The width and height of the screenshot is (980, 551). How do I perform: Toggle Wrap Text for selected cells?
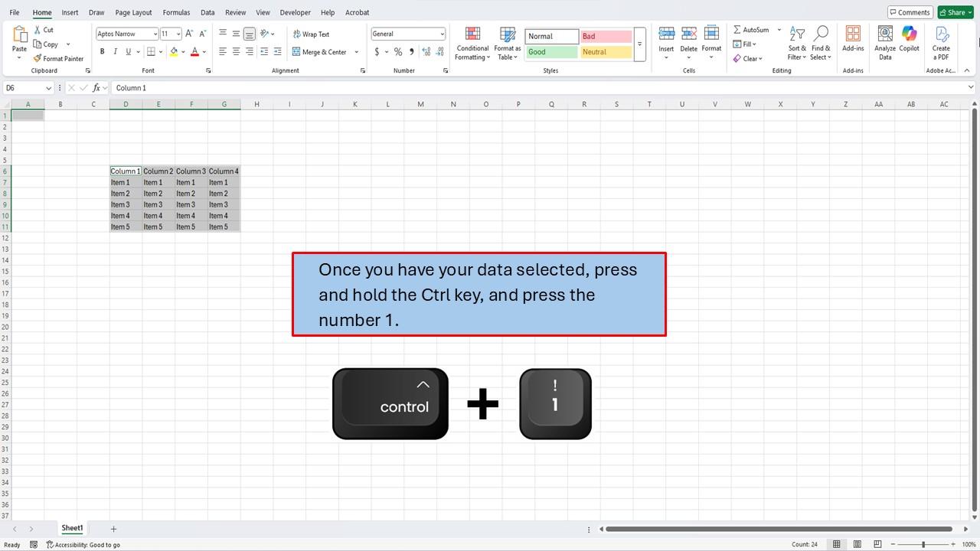(311, 34)
